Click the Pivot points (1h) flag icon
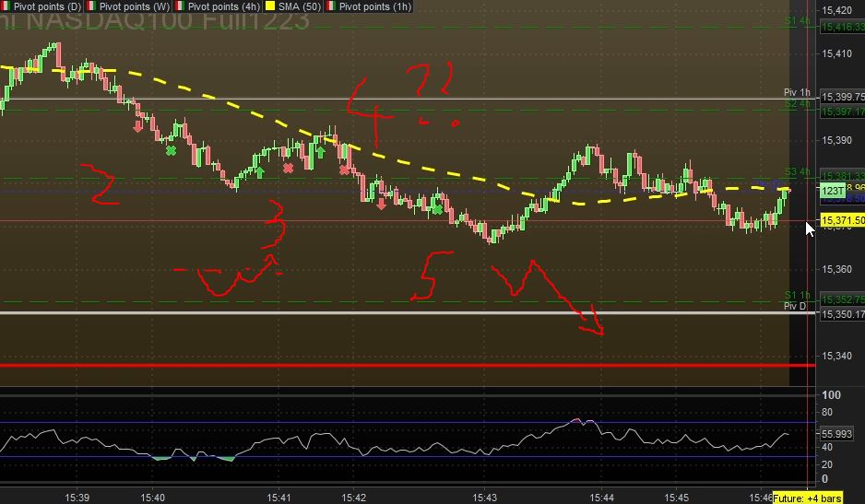This screenshot has height=504, width=865. point(331,6)
